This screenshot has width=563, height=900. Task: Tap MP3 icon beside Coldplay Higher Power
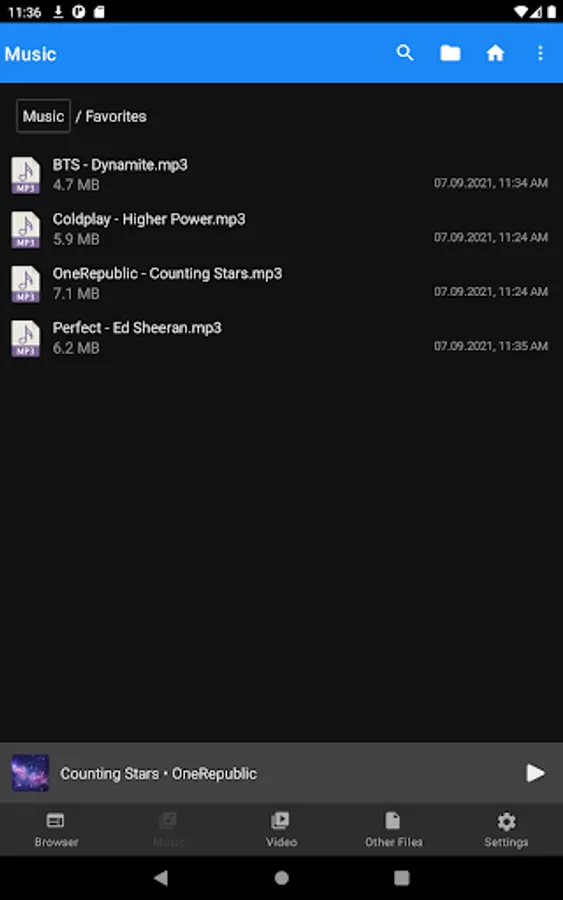click(26, 230)
